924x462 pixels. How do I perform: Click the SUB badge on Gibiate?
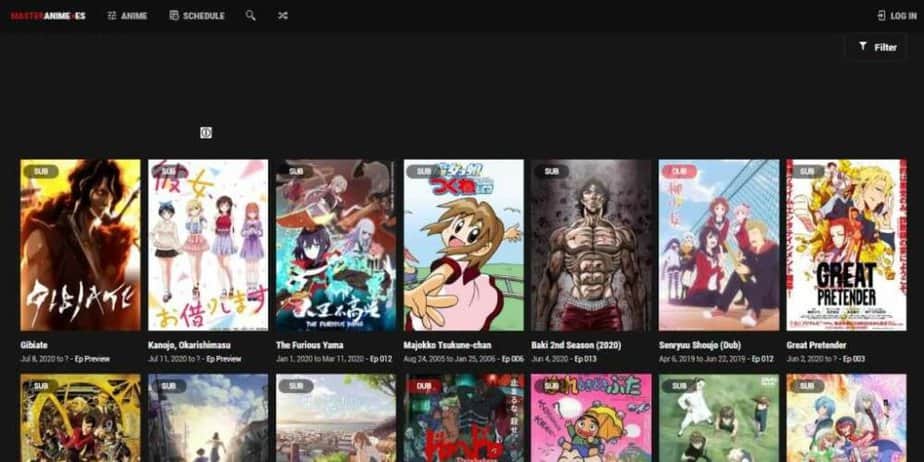click(x=41, y=171)
